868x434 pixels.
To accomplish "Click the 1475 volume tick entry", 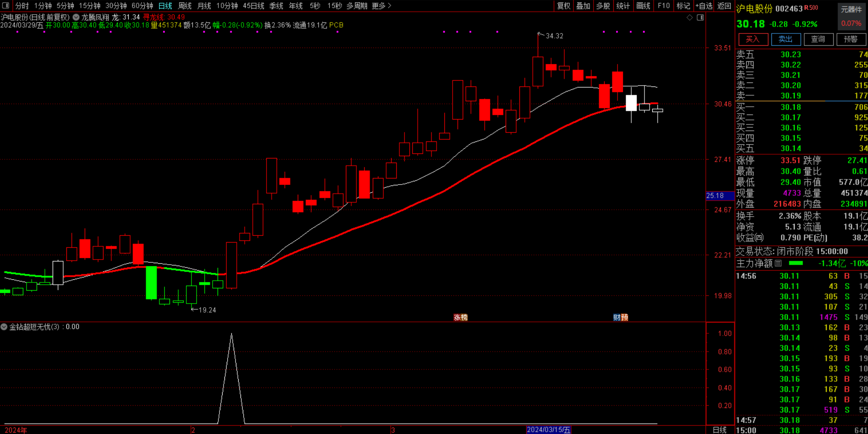I will pos(829,317).
